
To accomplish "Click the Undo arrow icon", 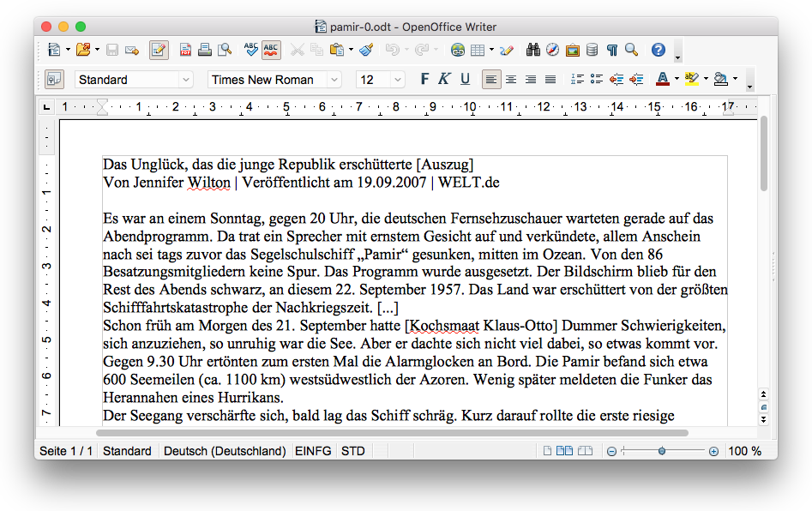I will point(393,50).
